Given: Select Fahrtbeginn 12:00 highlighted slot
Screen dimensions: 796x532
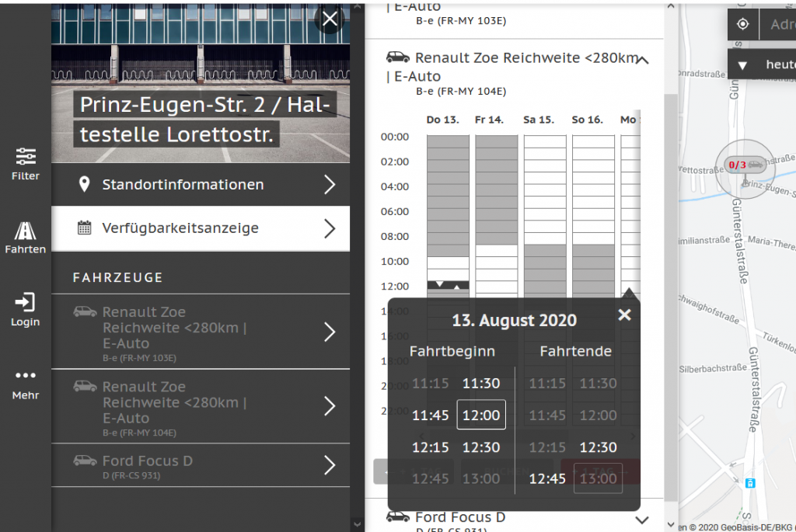Looking at the screenshot, I should click(x=481, y=415).
